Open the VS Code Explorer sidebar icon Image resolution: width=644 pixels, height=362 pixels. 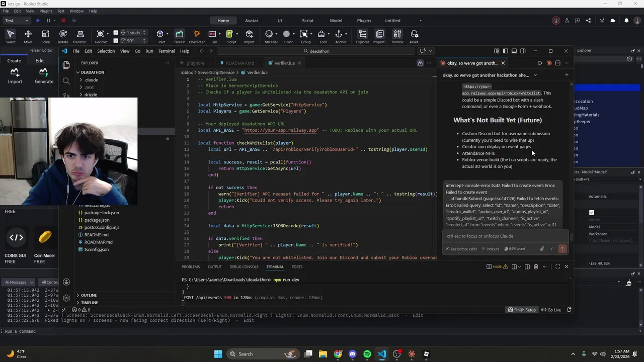pos(66,65)
